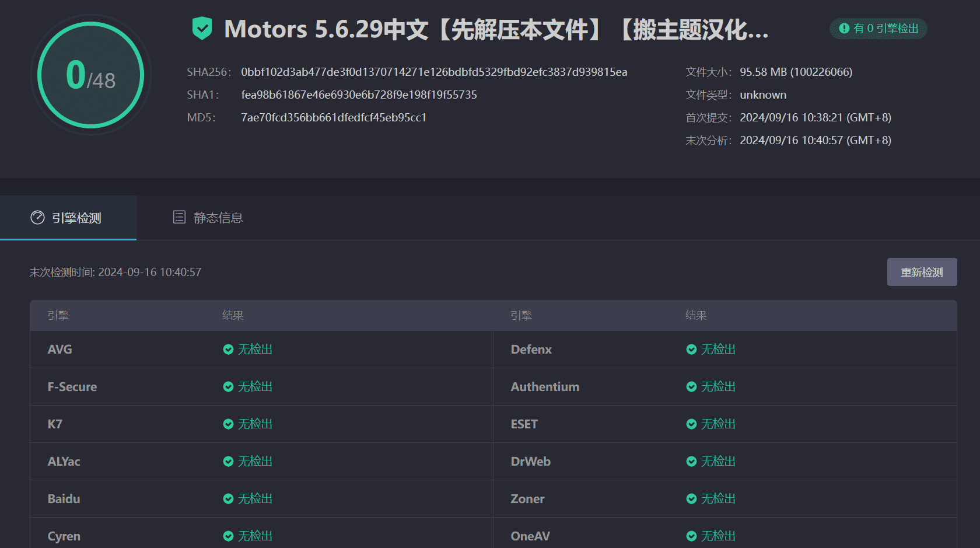Click the Zoner engine name
The width and height of the screenshot is (980, 548).
tap(527, 498)
